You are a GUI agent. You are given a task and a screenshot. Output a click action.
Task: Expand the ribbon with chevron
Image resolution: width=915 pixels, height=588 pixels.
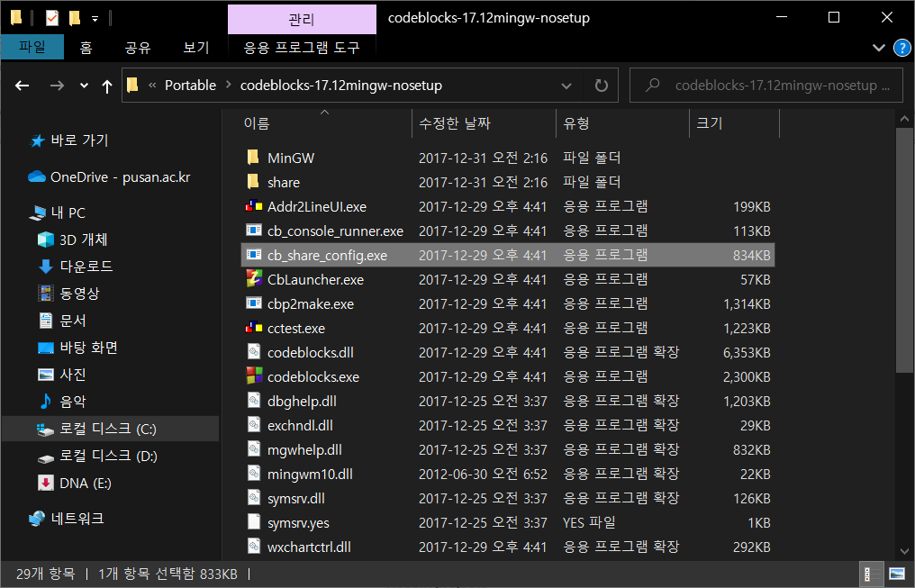[x=879, y=48]
